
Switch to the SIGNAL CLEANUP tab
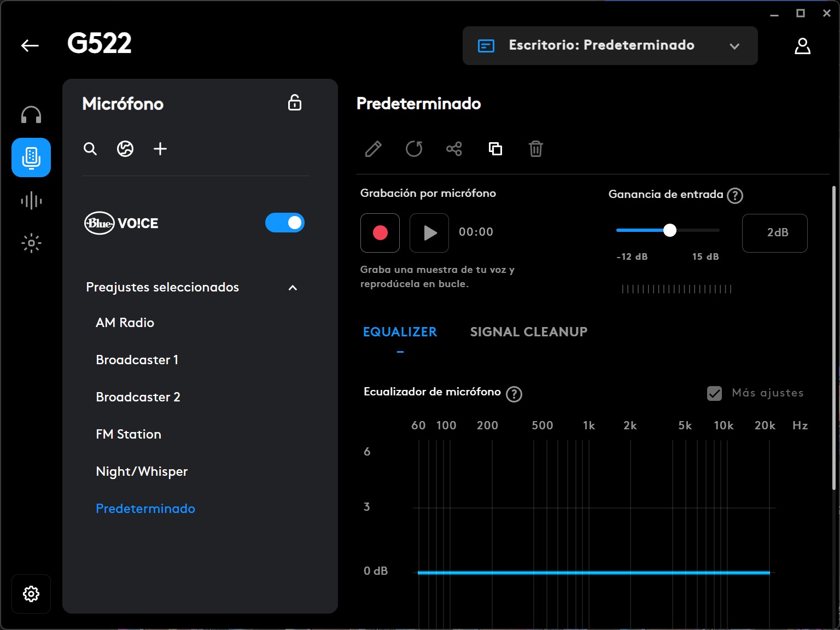[529, 332]
